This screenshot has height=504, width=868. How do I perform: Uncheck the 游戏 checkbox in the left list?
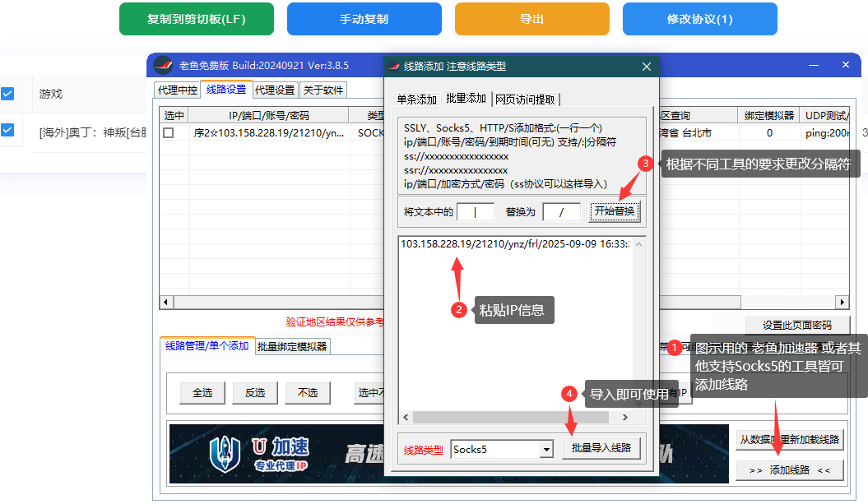[x=9, y=94]
